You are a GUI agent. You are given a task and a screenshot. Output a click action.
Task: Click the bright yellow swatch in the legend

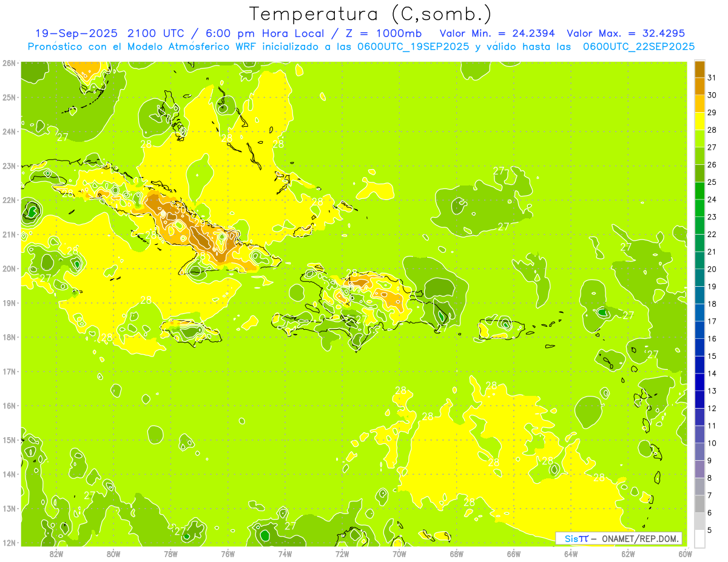(699, 121)
